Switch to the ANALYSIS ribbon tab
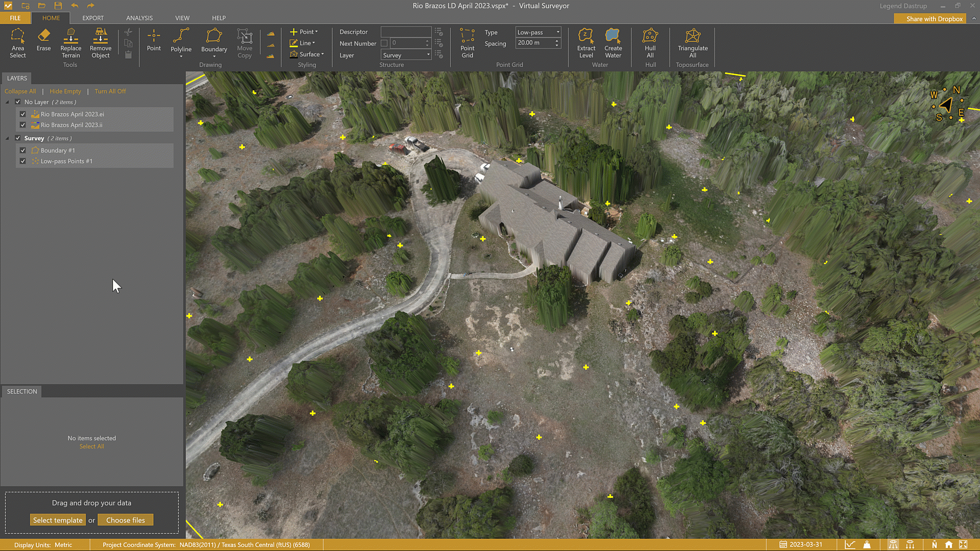The image size is (980, 551). pos(139,18)
